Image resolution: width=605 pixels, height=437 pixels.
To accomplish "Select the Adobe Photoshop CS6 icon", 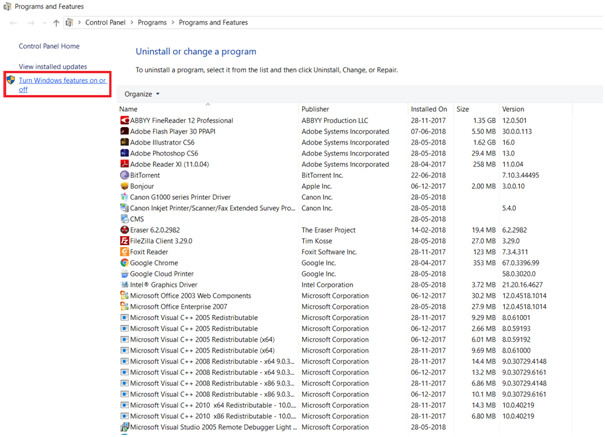I will (x=124, y=153).
